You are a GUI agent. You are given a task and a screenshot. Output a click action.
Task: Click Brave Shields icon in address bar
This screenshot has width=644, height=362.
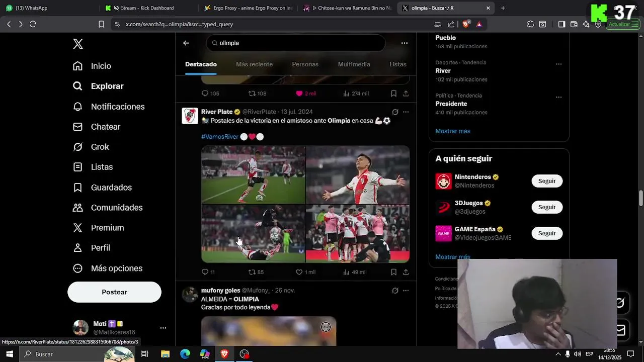(x=466, y=24)
